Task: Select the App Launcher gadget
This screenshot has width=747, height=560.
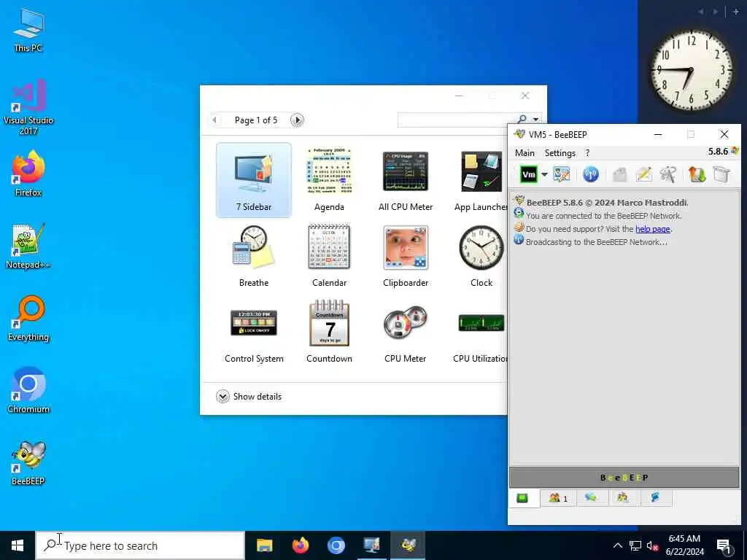Action: pos(481,180)
